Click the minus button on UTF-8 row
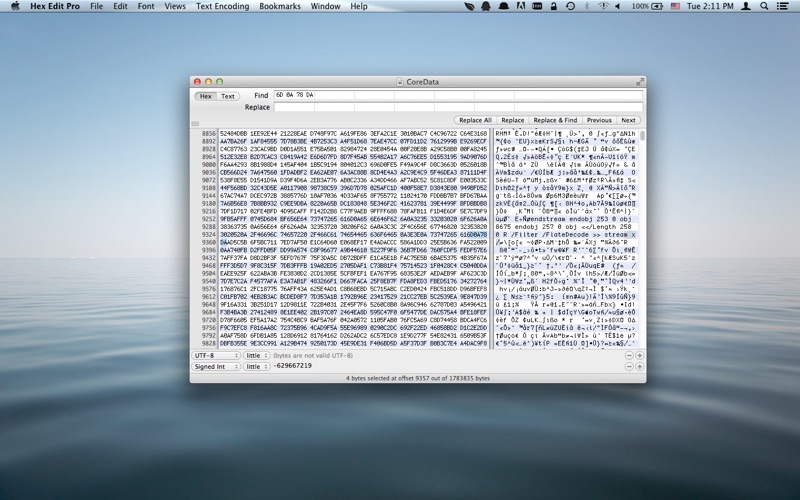The height and width of the screenshot is (500, 800). pos(629,355)
